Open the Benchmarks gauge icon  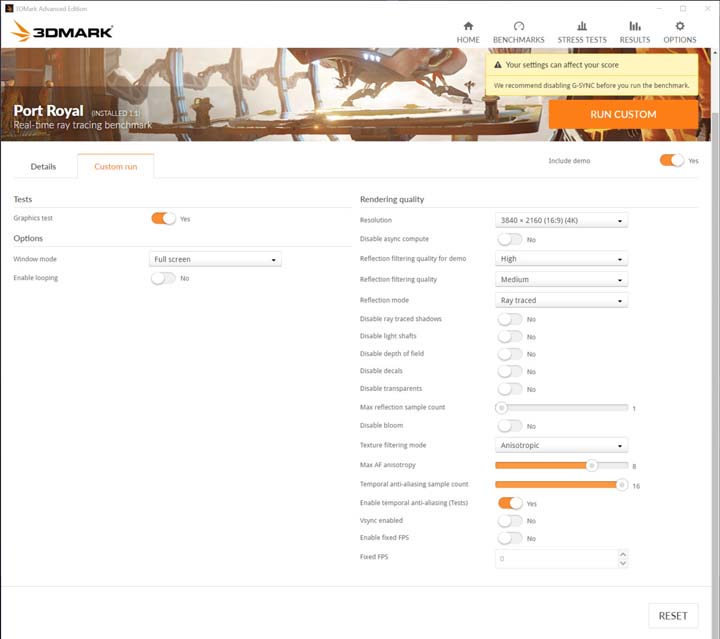(518, 26)
